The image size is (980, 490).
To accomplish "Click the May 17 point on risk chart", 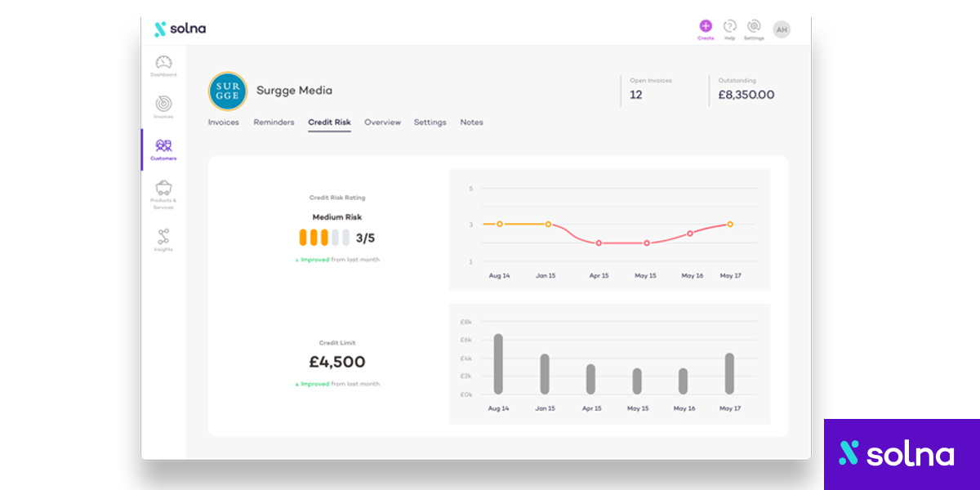I will 730,224.
